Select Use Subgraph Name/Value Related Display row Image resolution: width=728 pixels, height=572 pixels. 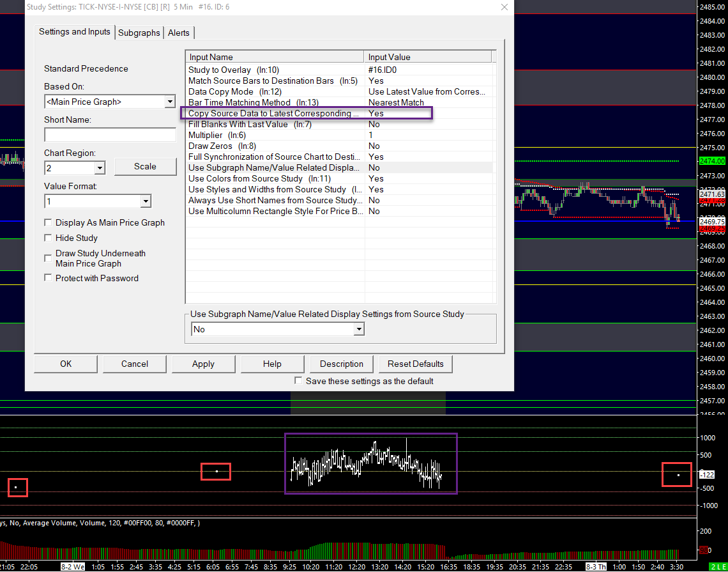(339, 167)
